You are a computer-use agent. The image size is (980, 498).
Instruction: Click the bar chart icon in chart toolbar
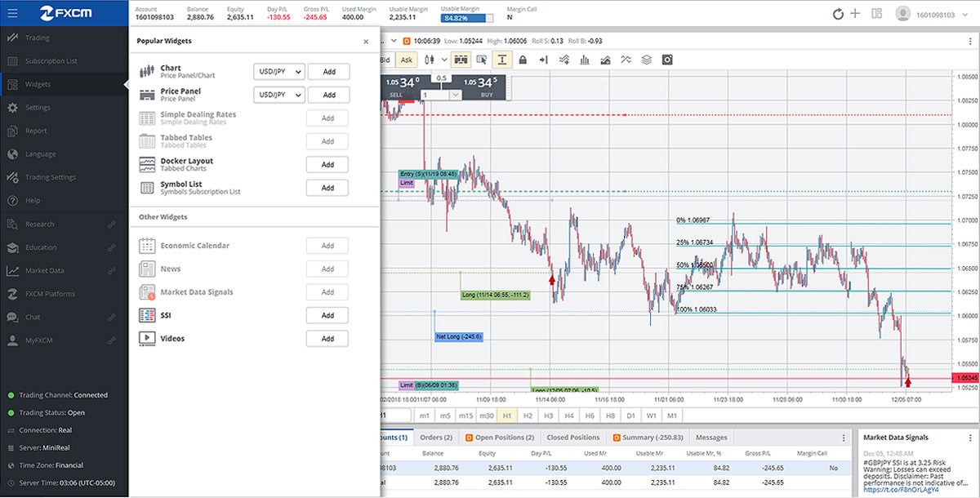pos(585,60)
